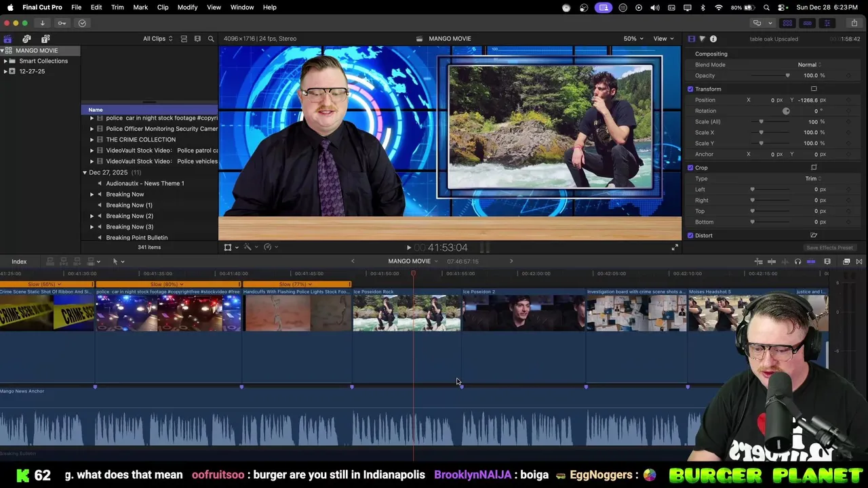
Task: Open the Trim menu
Action: coord(117,7)
